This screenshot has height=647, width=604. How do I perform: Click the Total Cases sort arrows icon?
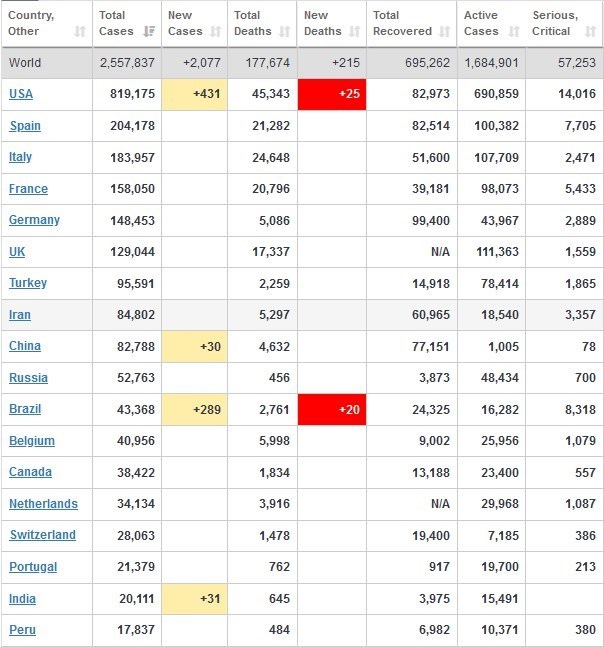click(149, 32)
